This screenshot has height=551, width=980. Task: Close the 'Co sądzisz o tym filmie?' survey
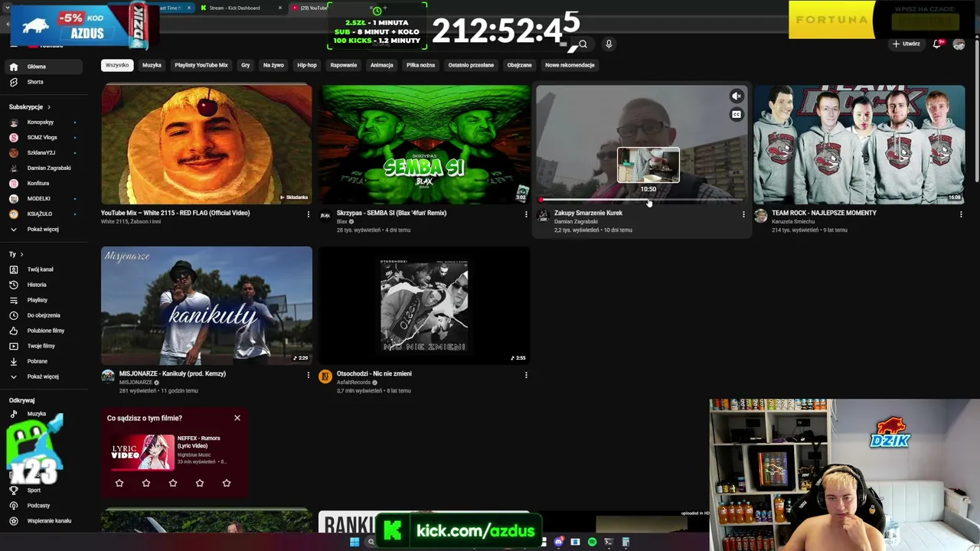pos(237,418)
